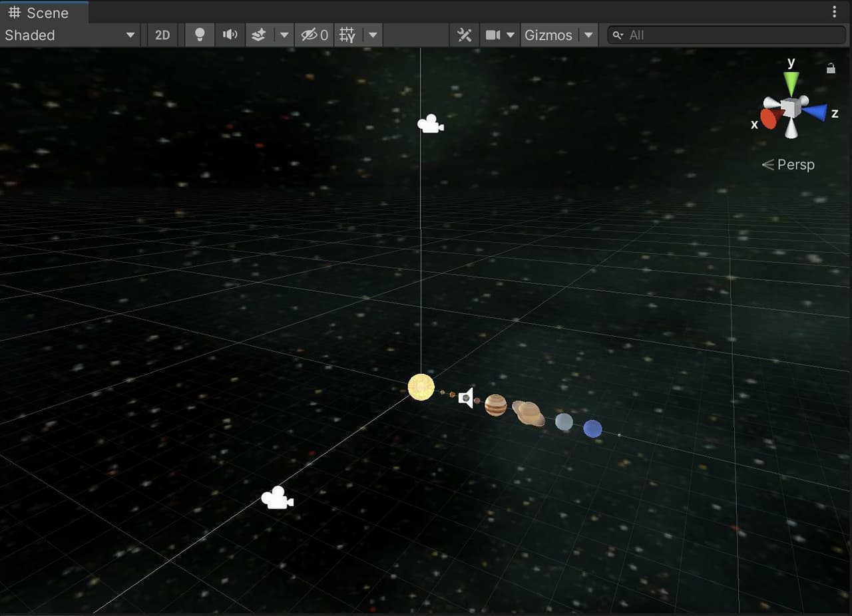Open the component tools wrench icon
Image resolution: width=852 pixels, height=616 pixels.
(465, 35)
